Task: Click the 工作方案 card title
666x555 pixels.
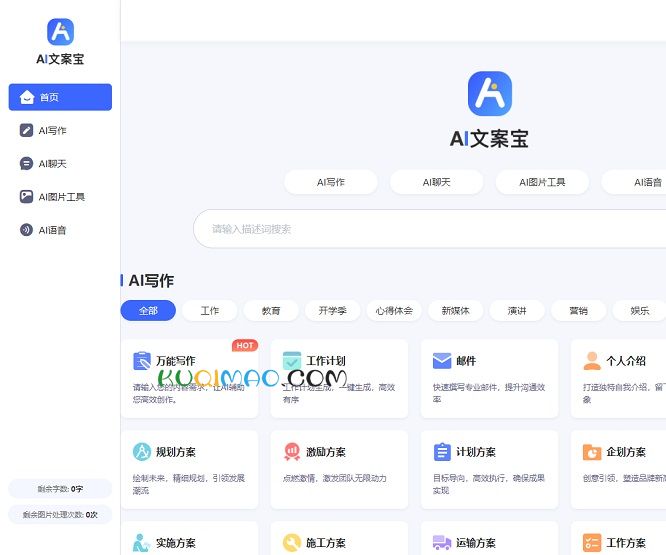Action: [x=626, y=543]
